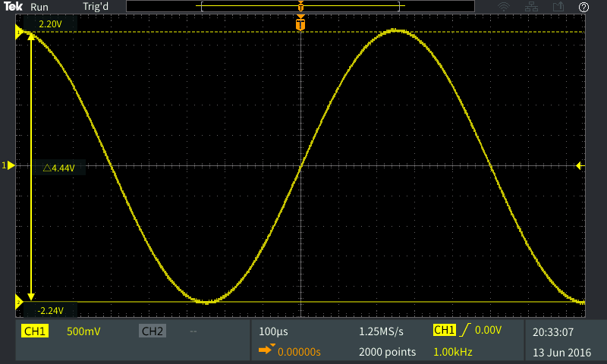Click the rising edge trigger slope icon

pos(464,331)
